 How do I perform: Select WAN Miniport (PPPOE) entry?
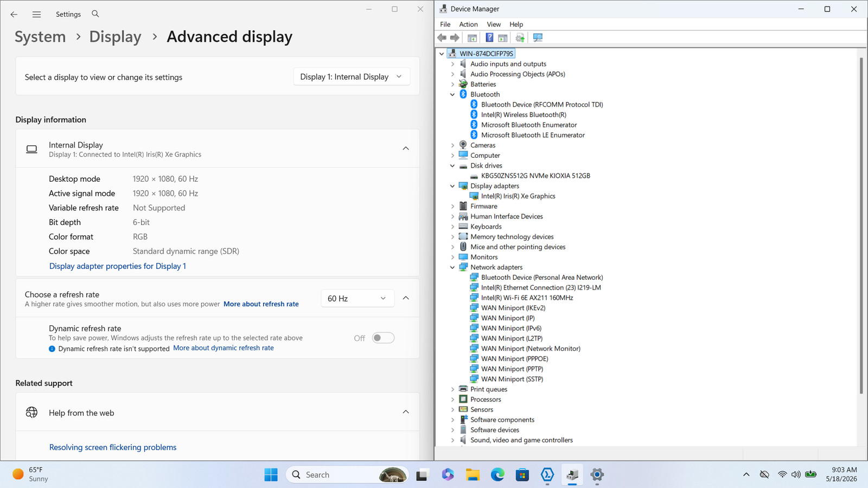[514, 359]
